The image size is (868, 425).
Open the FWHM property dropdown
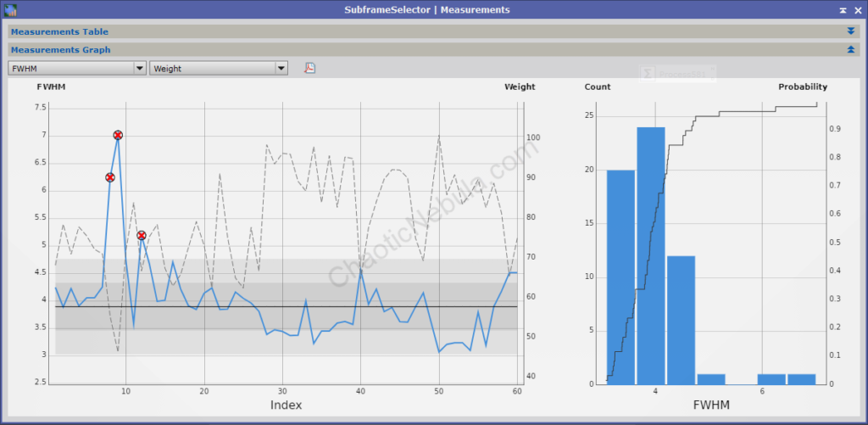point(77,69)
